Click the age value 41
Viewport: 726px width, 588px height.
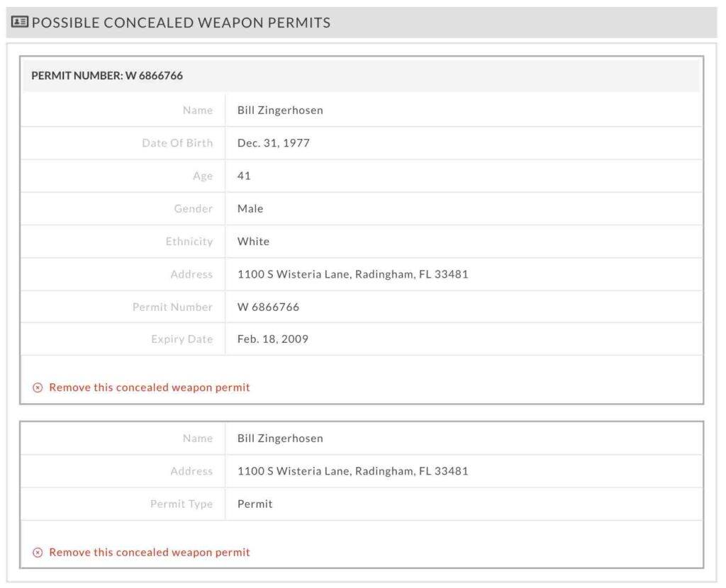pyautogui.click(x=244, y=176)
